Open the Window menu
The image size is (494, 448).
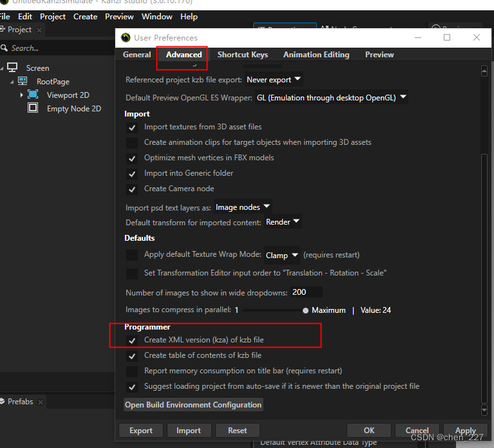coord(157,16)
